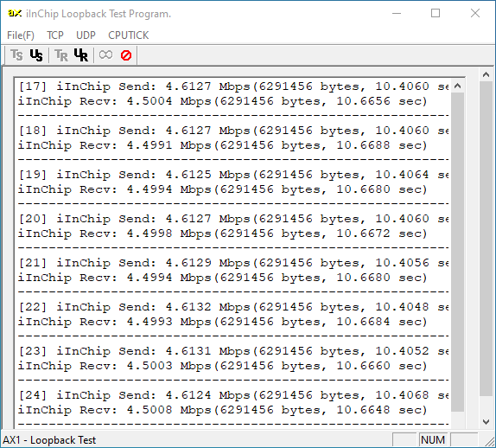Click the 'Recv: 4.5004 Mbps' line
496x448 pixels.
tap(222, 101)
